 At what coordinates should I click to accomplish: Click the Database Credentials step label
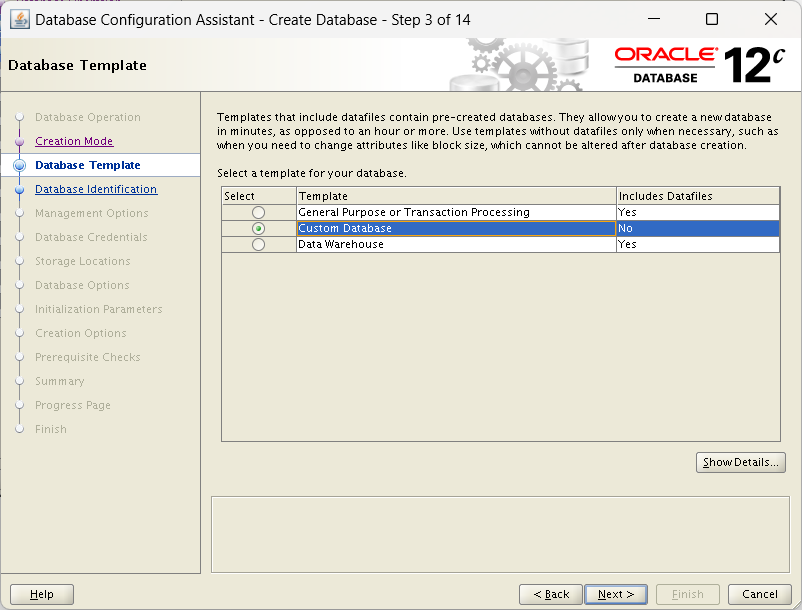tap(91, 237)
